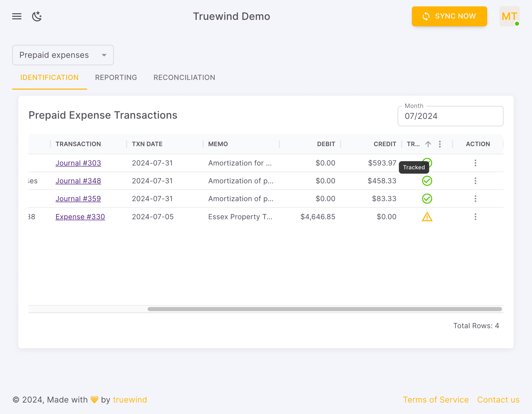
Task: Click the Terms of Service link
Action: 436,399
